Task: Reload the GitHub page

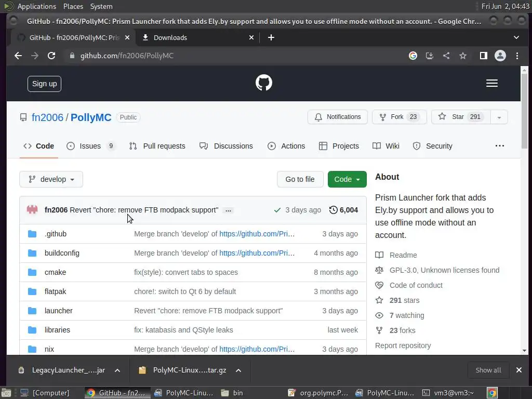Action: [51, 56]
